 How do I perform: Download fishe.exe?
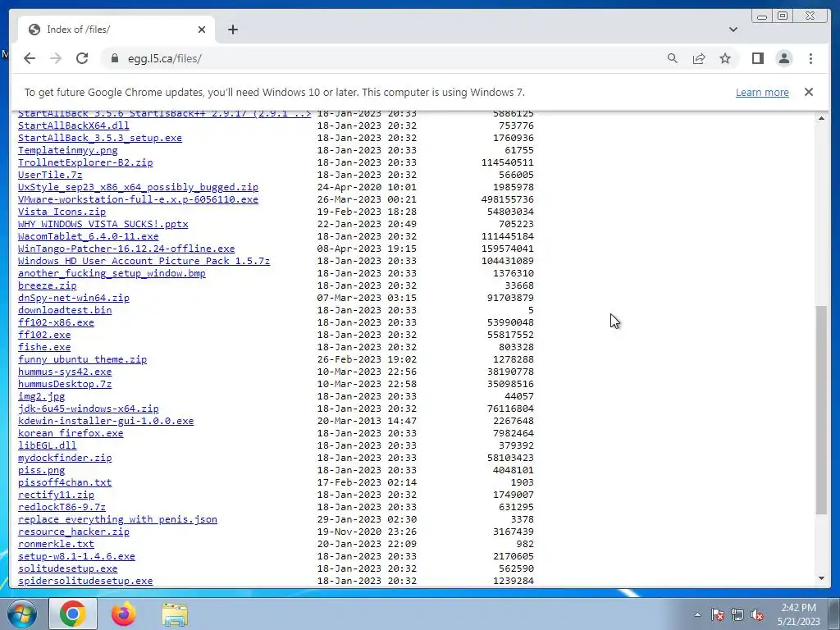tap(44, 347)
